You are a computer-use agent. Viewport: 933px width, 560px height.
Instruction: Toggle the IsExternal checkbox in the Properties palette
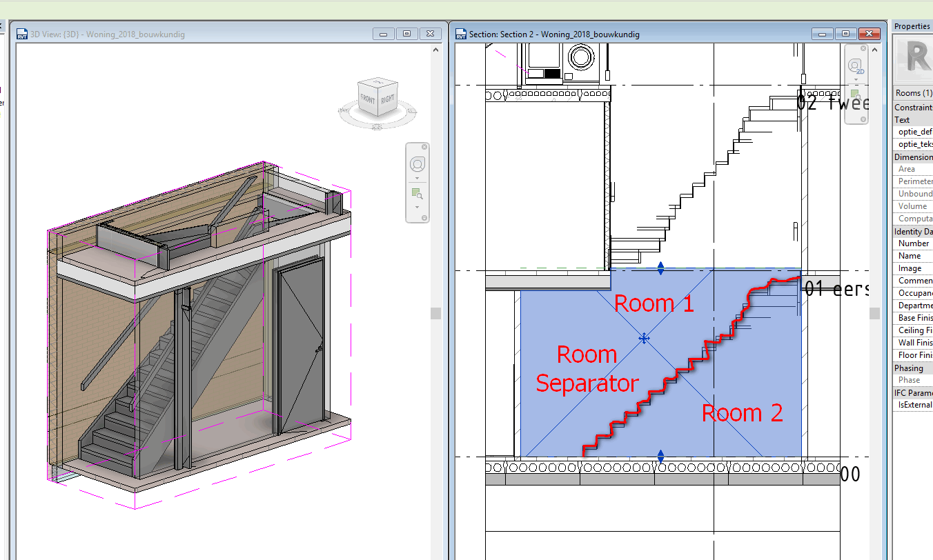[x=928, y=405]
